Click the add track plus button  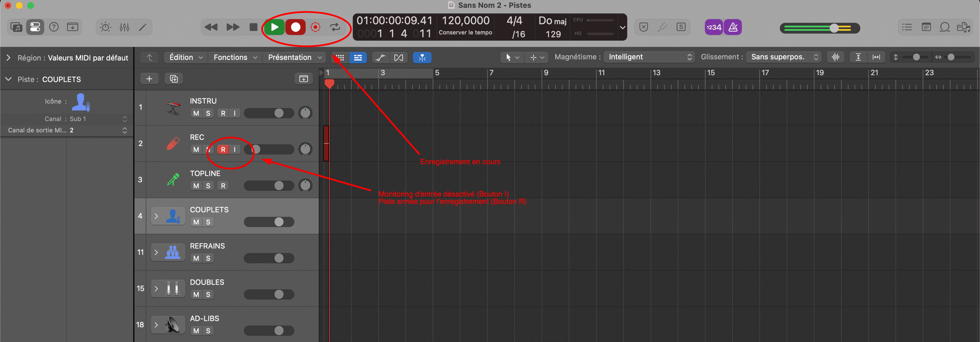(149, 79)
